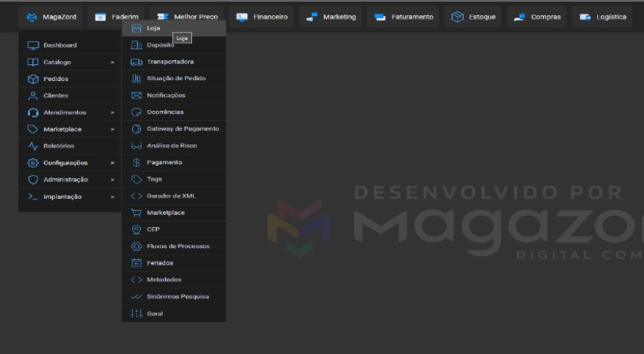This screenshot has width=644, height=354.
Task: Click the Configurações gear icon
Action: click(33, 163)
